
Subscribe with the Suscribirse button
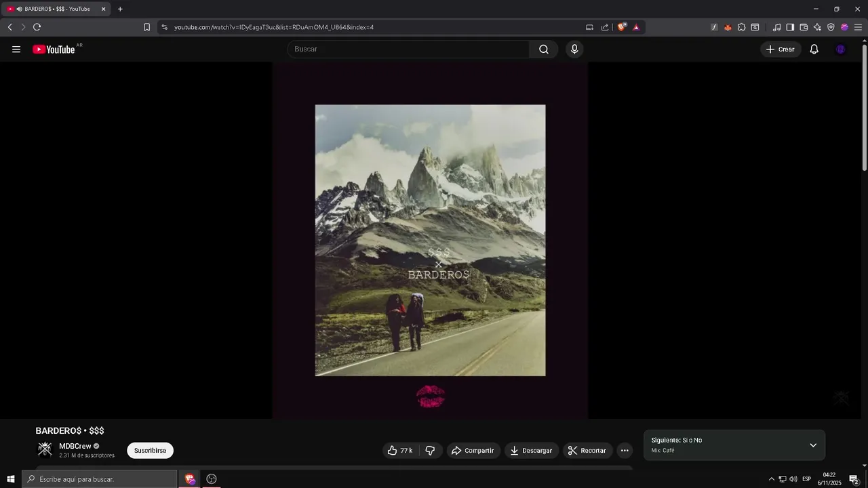pyautogui.click(x=150, y=451)
